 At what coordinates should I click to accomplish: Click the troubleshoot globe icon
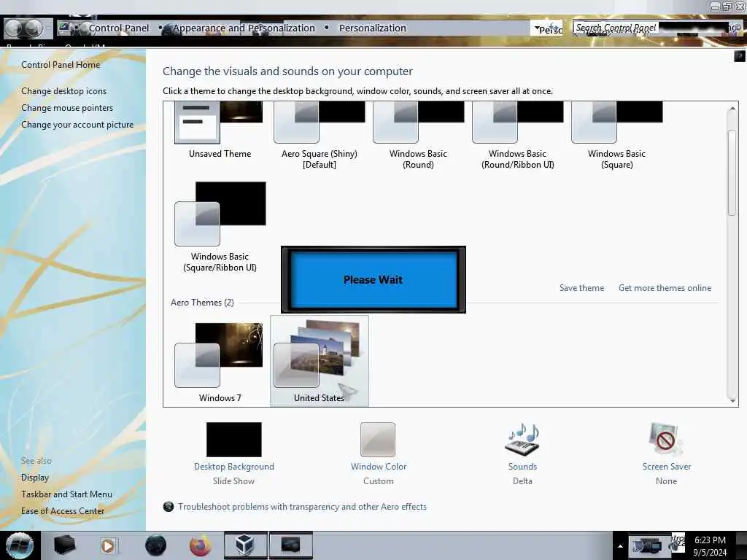(169, 507)
